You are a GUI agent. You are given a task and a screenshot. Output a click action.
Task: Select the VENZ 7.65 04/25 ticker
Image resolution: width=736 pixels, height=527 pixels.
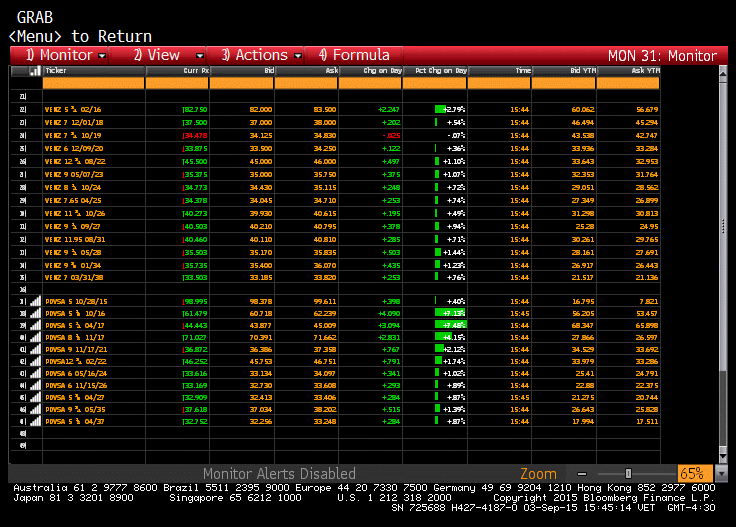click(73, 200)
